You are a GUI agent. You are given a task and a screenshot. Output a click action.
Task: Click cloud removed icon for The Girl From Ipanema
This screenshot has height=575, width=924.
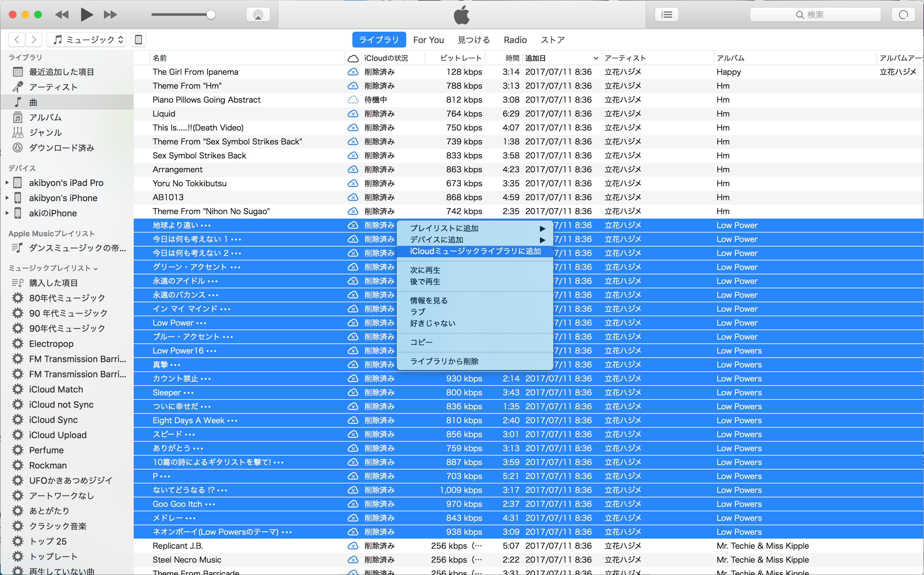(353, 72)
